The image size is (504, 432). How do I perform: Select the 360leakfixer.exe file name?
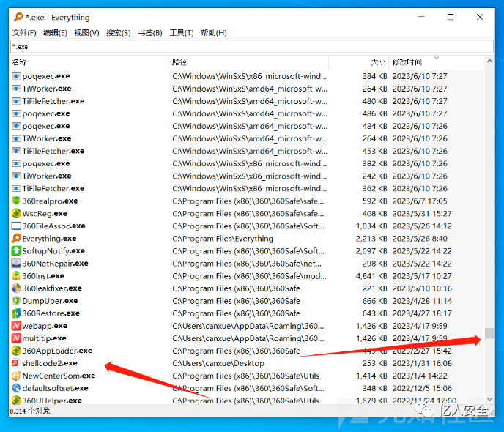52,288
